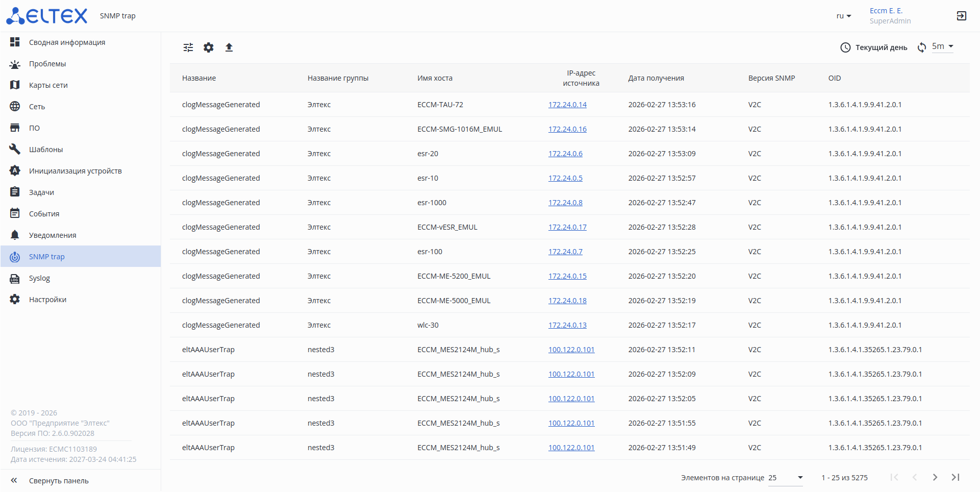Open the table filter settings icon
Screen dimensions: 980x492
[188, 47]
